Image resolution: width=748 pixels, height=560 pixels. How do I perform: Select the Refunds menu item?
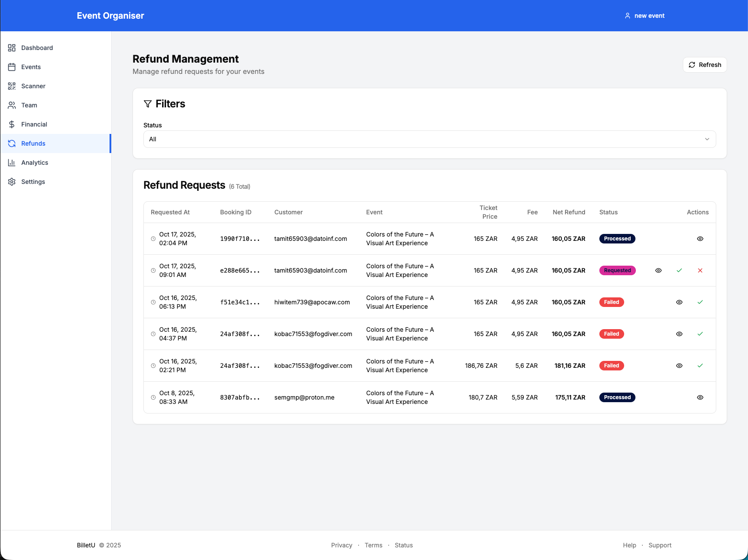click(x=56, y=143)
